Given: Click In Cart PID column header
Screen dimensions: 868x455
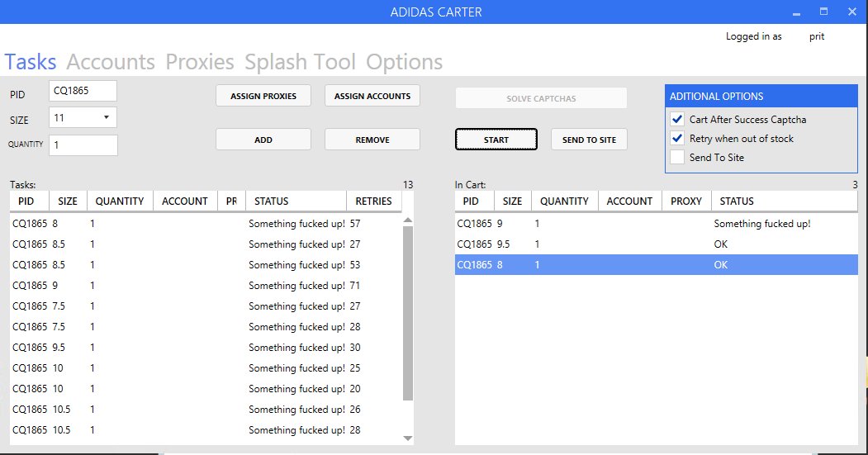Looking at the screenshot, I should (474, 201).
